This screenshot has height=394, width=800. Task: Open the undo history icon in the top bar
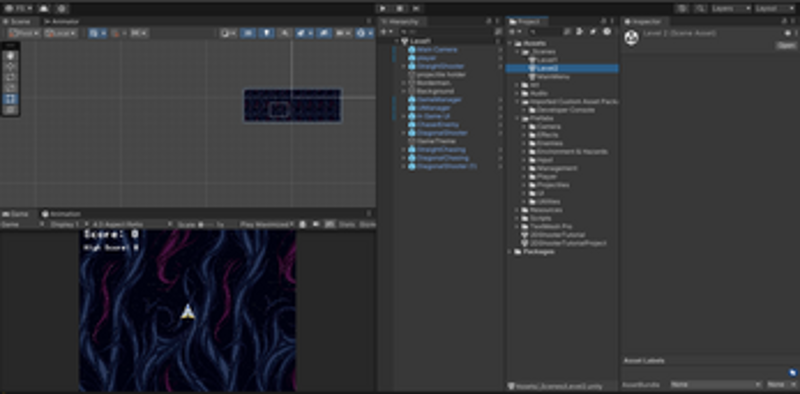tap(682, 8)
